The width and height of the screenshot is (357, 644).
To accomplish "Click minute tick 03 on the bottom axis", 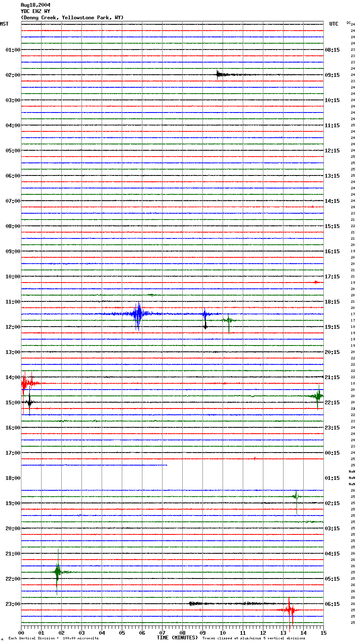I will (x=81, y=633).
